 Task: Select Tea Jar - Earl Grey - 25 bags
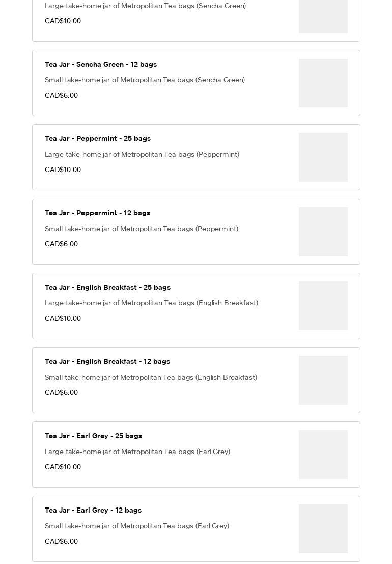click(196, 455)
